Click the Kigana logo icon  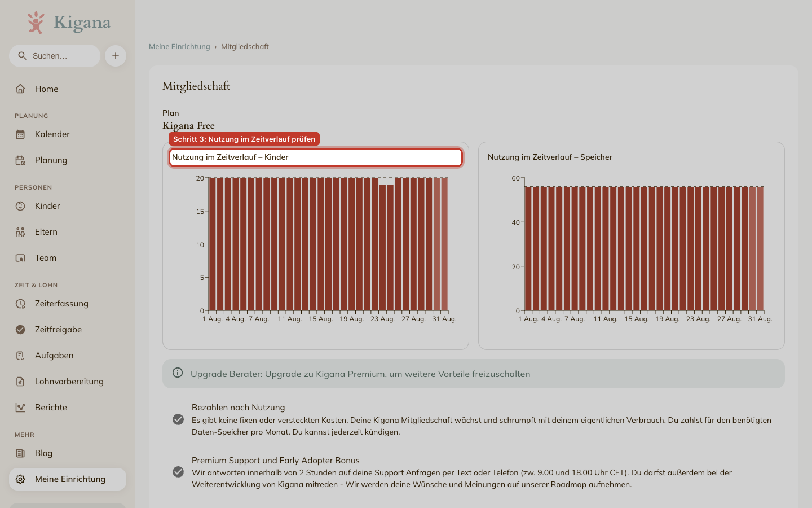[36, 23]
